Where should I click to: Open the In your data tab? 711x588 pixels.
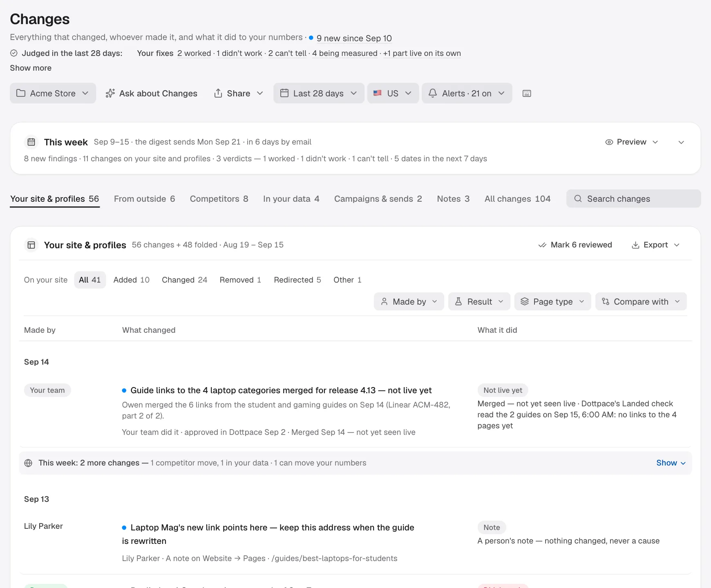(291, 199)
